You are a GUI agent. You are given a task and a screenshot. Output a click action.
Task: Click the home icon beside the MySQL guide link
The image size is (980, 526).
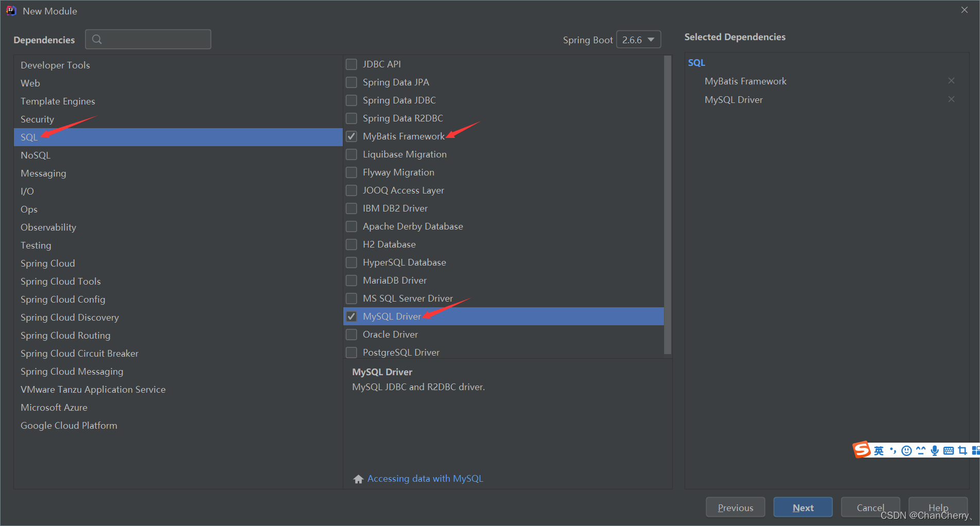(x=358, y=479)
